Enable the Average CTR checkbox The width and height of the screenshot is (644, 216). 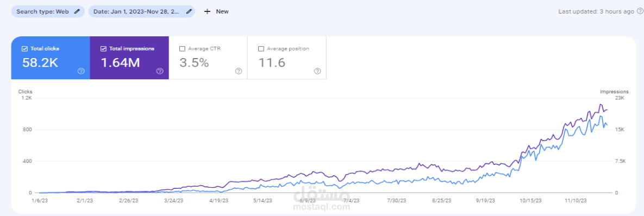coord(183,49)
